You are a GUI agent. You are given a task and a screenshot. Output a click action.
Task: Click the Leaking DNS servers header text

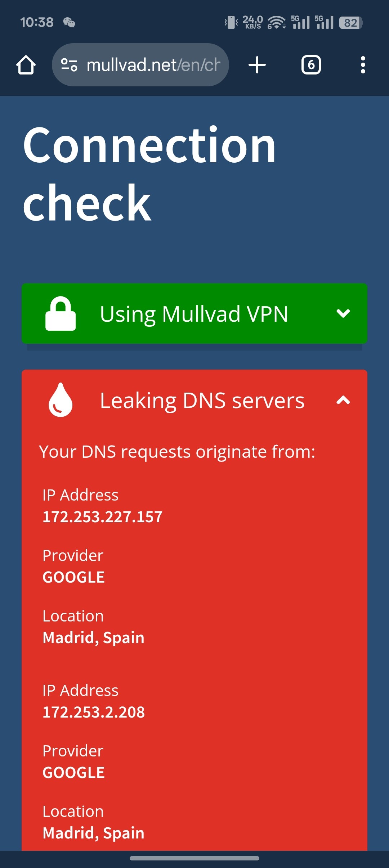pos(202,401)
